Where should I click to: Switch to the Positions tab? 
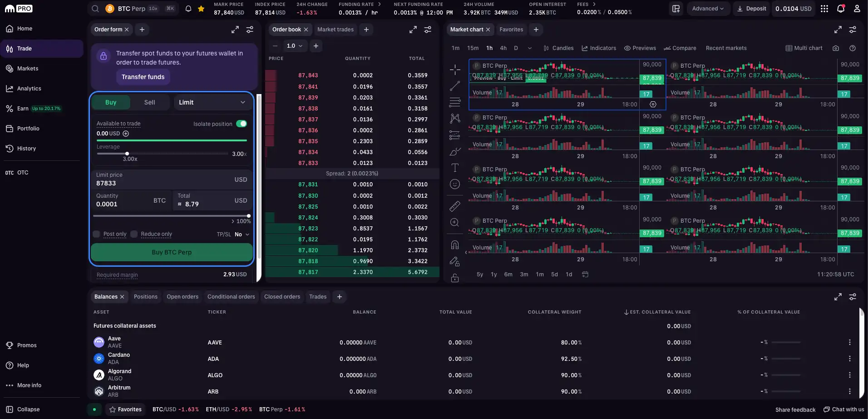coord(146,297)
